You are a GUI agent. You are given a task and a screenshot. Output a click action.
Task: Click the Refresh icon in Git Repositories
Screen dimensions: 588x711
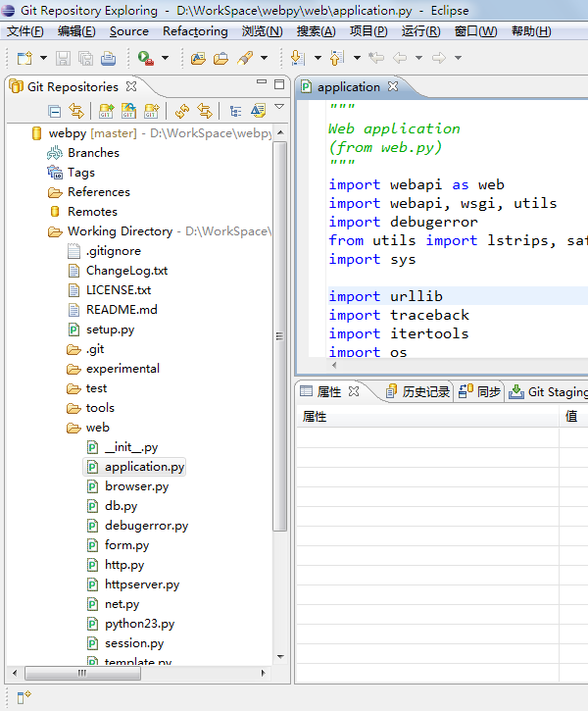(x=182, y=111)
